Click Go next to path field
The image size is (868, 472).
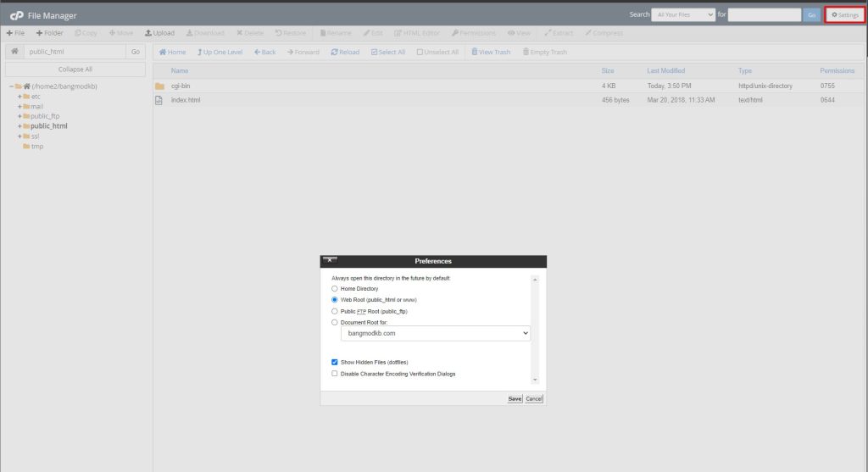(x=136, y=52)
